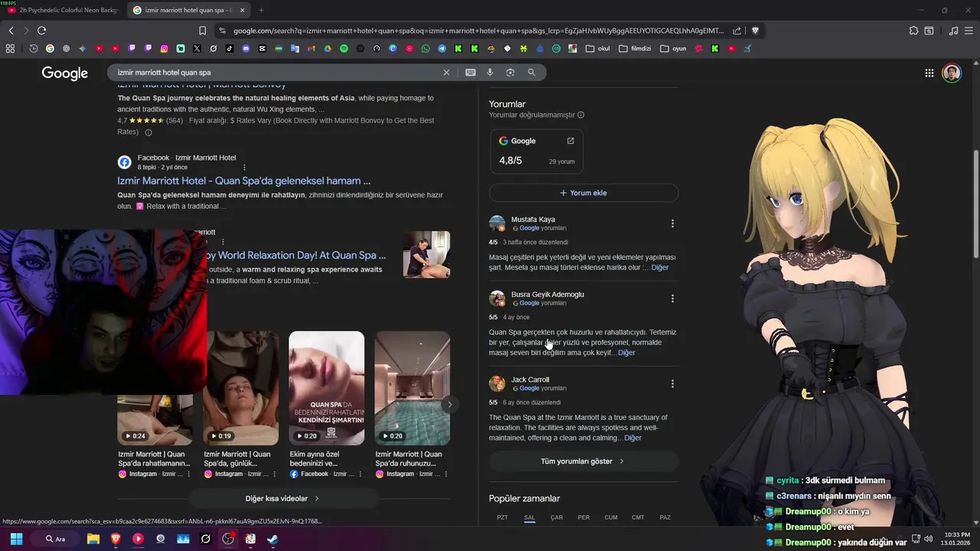Open the Windows Start menu
Viewport: 980px width, 551px height.
[16, 539]
